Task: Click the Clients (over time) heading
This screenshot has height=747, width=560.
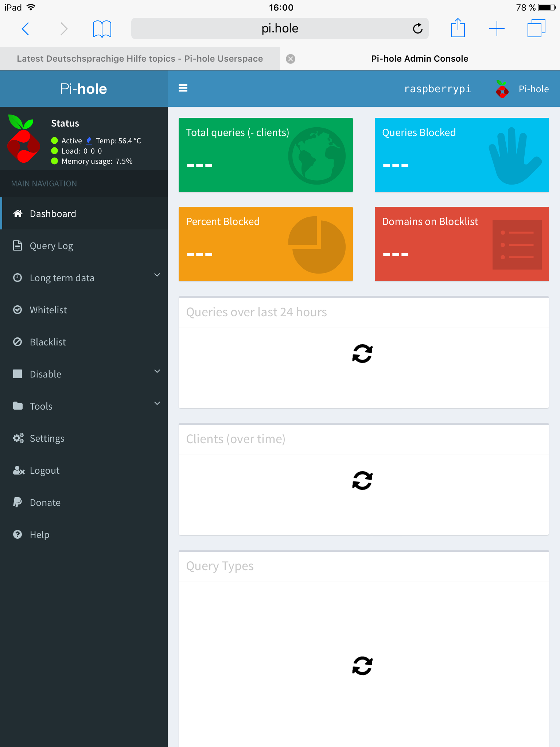Action: 236,439
